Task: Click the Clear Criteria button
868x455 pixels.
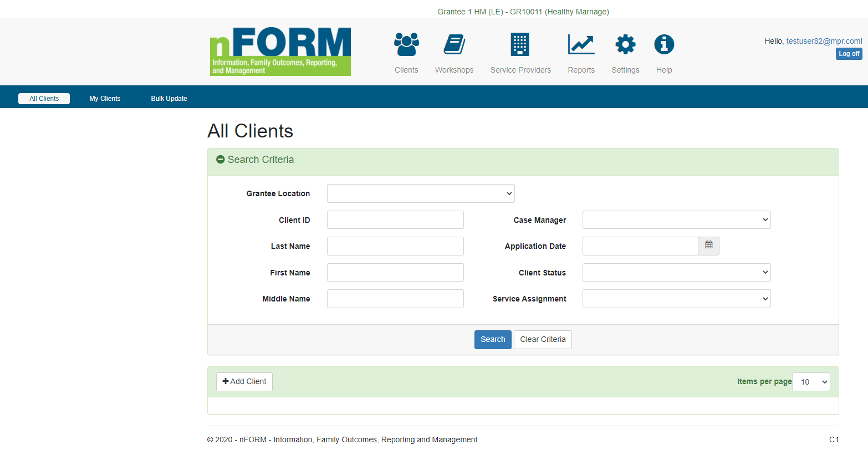Action: click(543, 340)
